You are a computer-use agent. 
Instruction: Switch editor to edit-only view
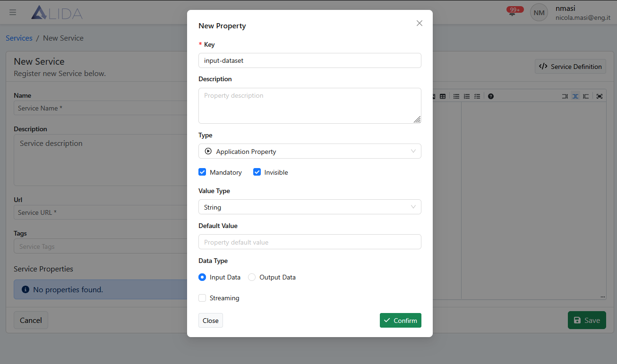coord(565,96)
